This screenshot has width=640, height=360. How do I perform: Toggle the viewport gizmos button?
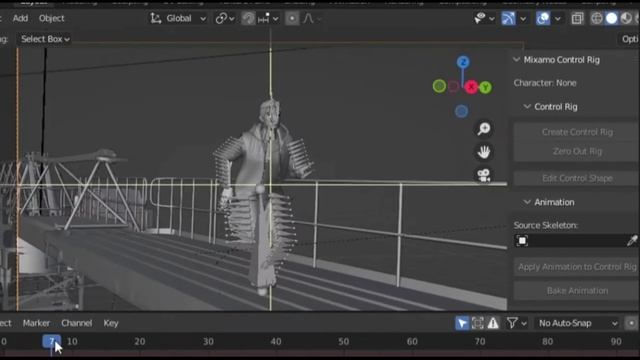click(508, 18)
